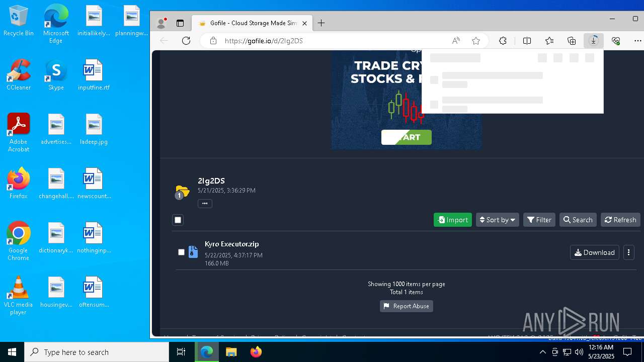Viewport: 644px width, 362px height.
Task: Select VLC media player desktop shortcut
Action: click(19, 296)
